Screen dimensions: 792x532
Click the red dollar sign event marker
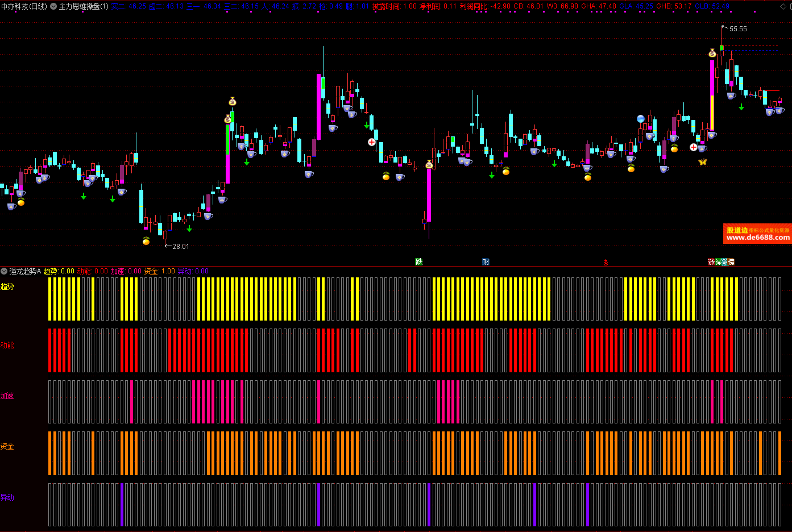tap(606, 263)
